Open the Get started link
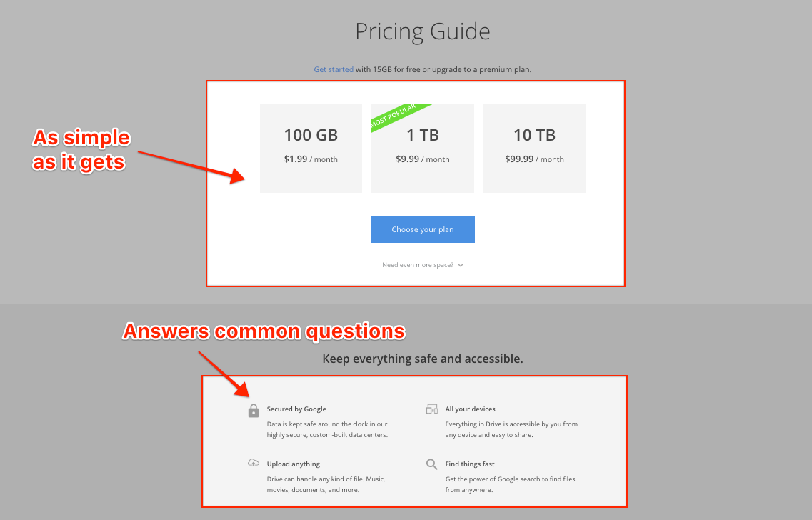 point(334,69)
